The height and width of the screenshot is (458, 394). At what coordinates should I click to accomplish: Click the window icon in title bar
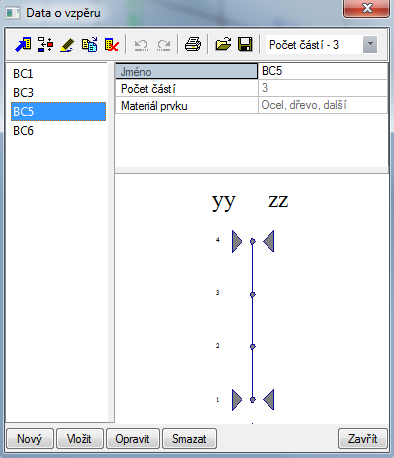(x=13, y=13)
